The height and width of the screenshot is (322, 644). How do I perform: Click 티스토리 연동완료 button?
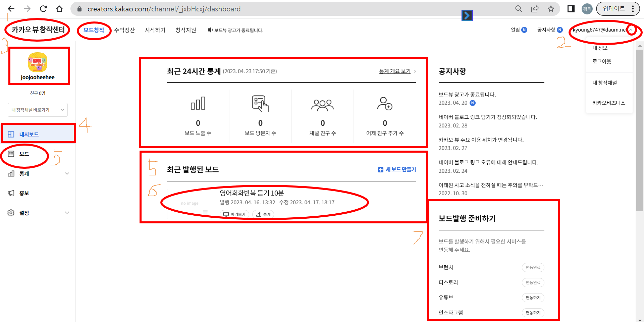coord(533,282)
